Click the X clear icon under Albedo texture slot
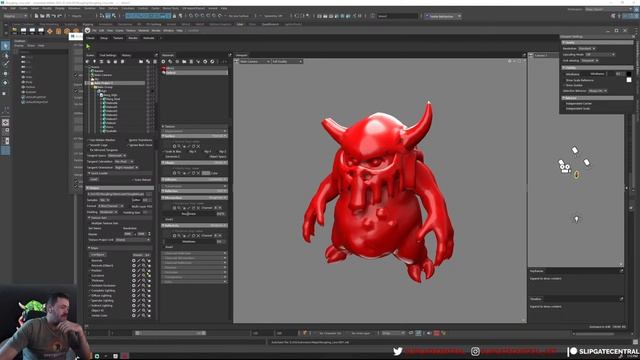 coord(198,173)
